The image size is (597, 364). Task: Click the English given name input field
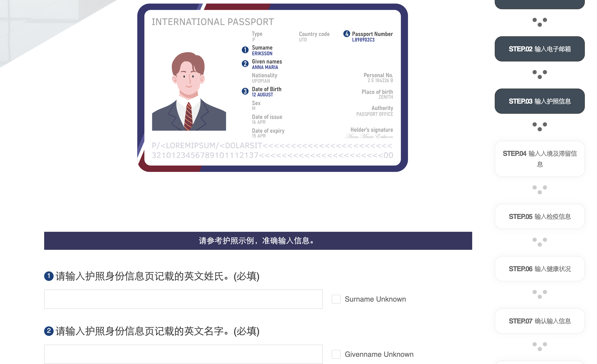pos(183,354)
